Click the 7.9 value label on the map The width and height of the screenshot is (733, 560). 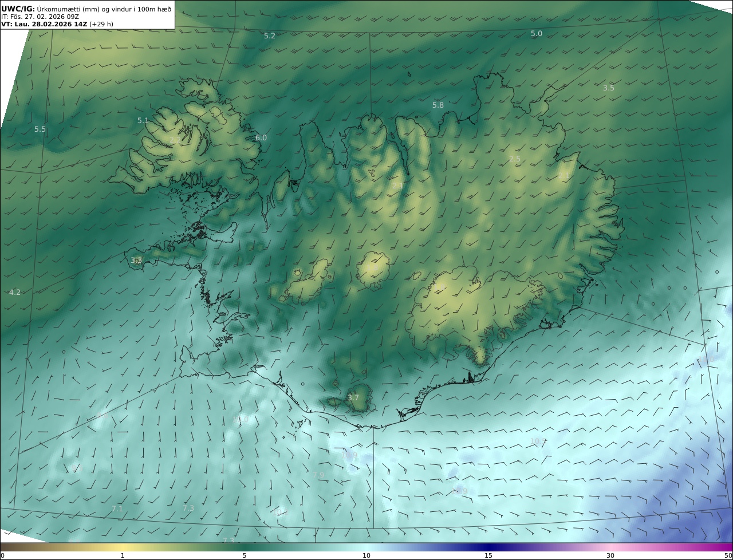[318, 475]
